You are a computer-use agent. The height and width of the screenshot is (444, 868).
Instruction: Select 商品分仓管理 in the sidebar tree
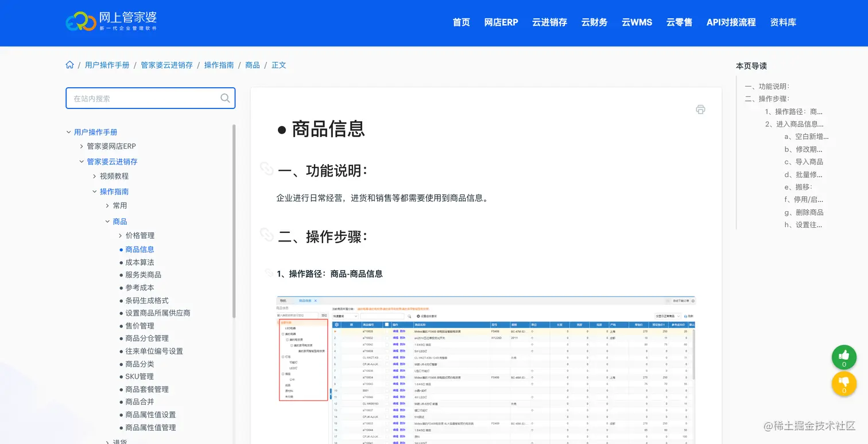147,338
